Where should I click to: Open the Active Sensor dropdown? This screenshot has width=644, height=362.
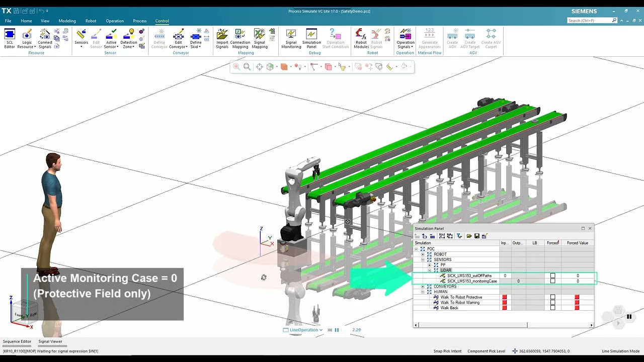point(111,39)
